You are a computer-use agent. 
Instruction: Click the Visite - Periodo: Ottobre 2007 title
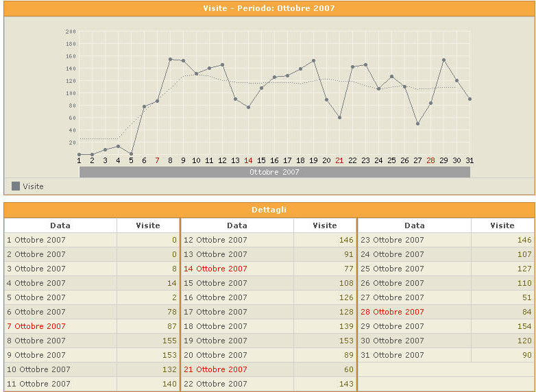point(268,8)
